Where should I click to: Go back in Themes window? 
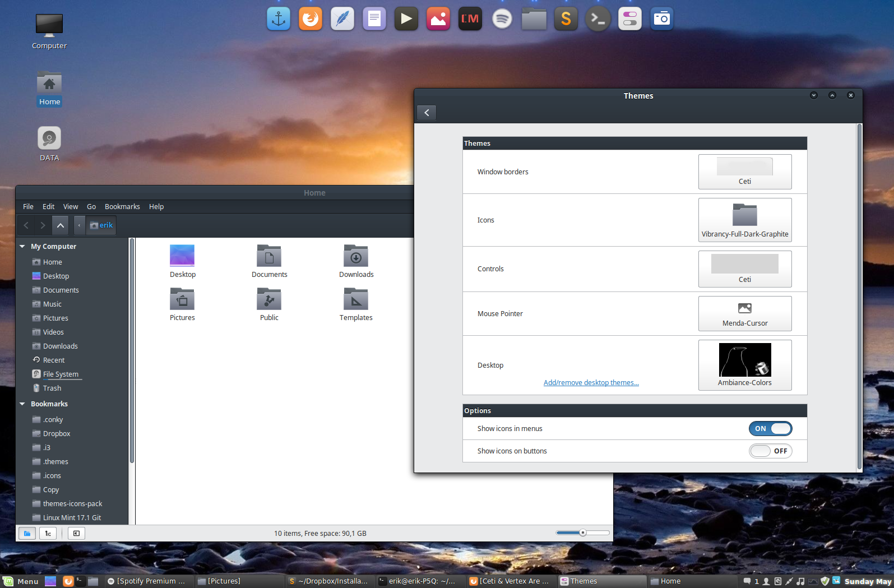pyautogui.click(x=427, y=113)
